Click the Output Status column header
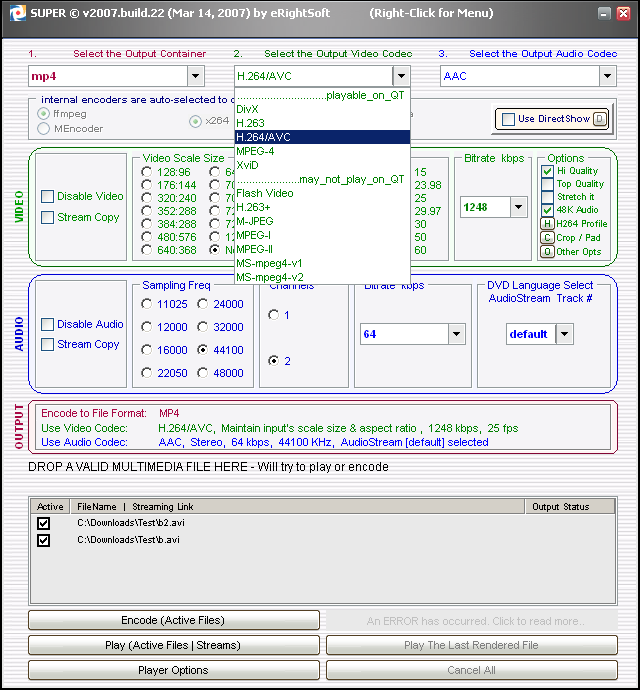 570,506
